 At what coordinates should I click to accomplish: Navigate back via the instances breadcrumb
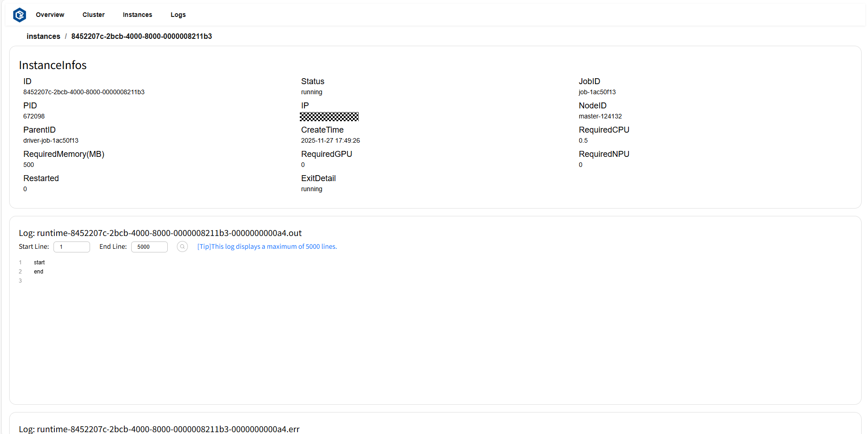click(x=43, y=37)
